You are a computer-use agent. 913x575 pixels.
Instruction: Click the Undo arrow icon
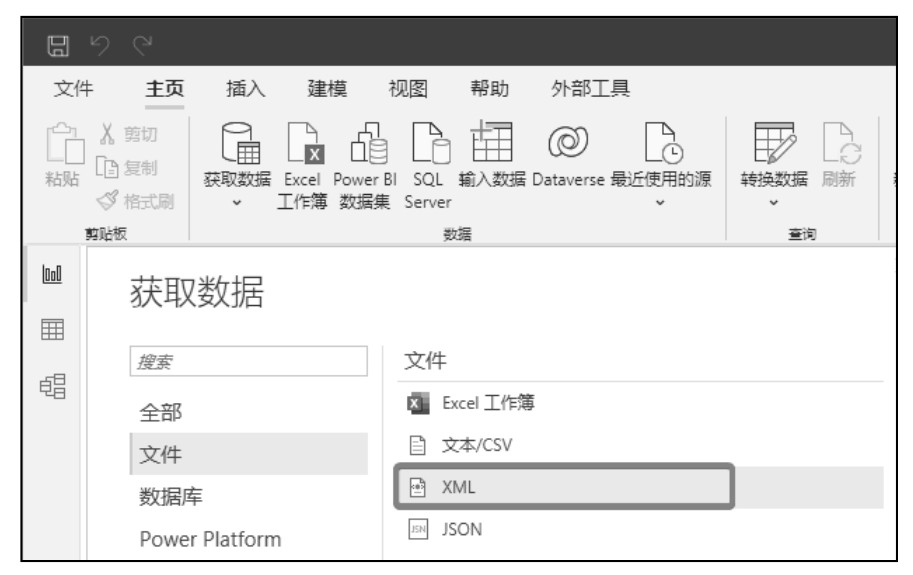tap(100, 45)
